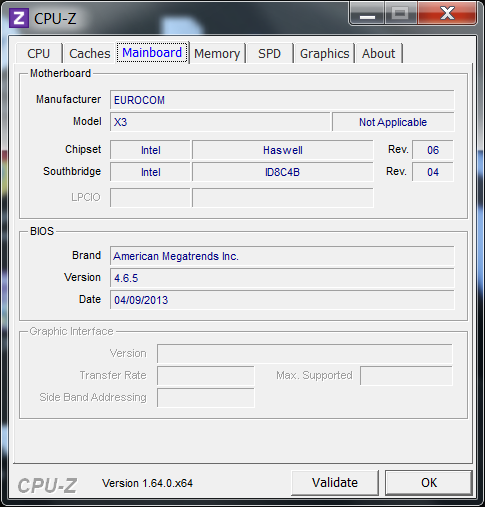The width and height of the screenshot is (485, 507).
Task: Click the Side Band Addressing label
Action: pos(93,397)
